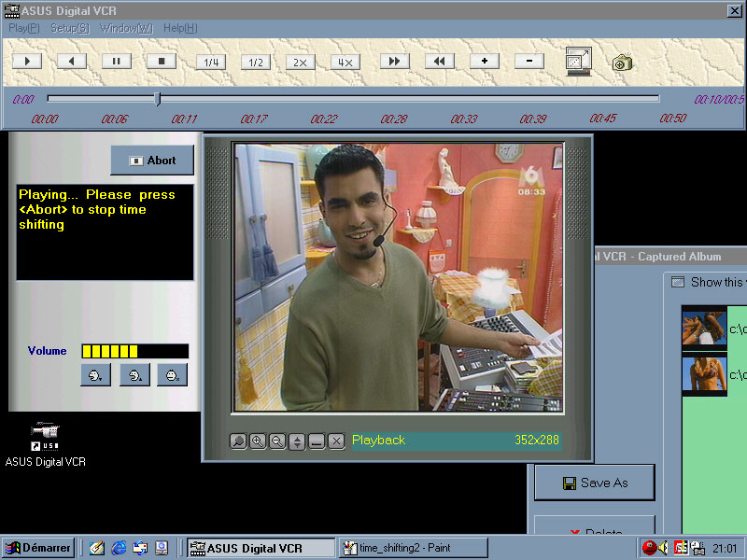Open the Setup(S) menu

point(70,28)
